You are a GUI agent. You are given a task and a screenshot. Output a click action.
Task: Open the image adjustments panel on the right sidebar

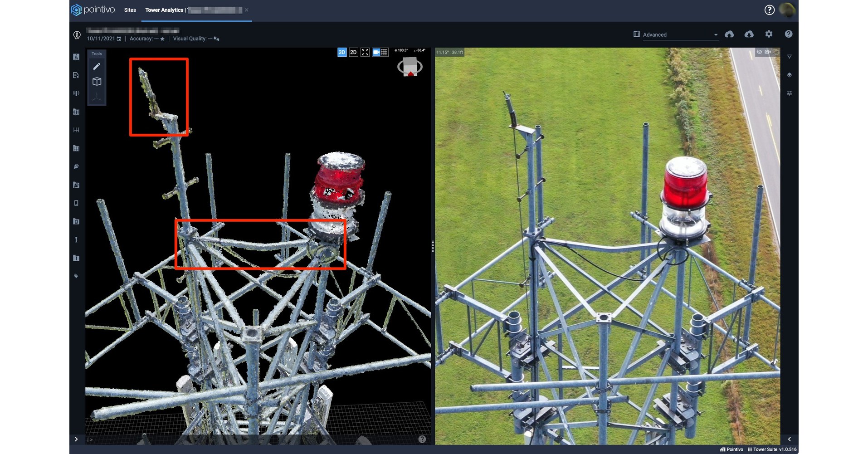[790, 93]
